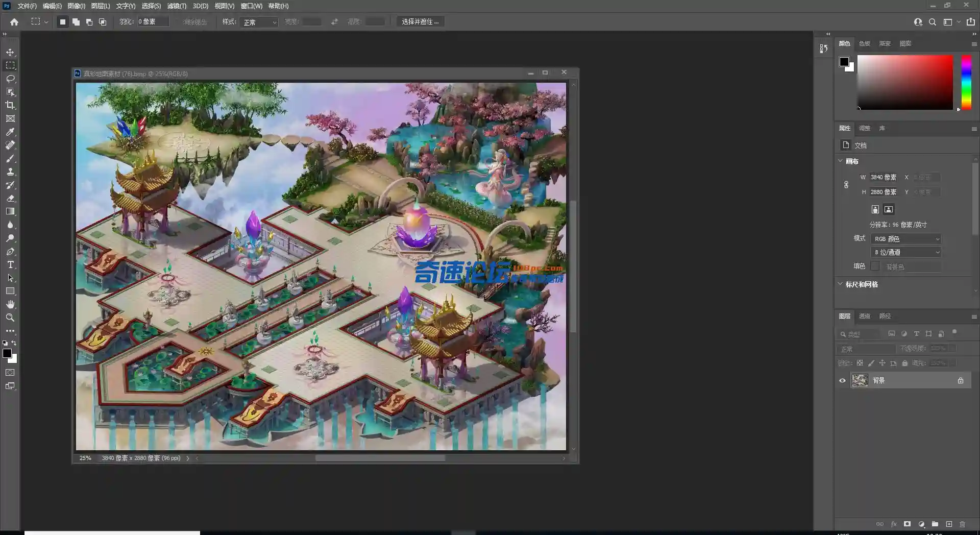Viewport: 980px width, 535px height.
Task: Pick a hue on the spectrum slider
Action: (x=966, y=82)
